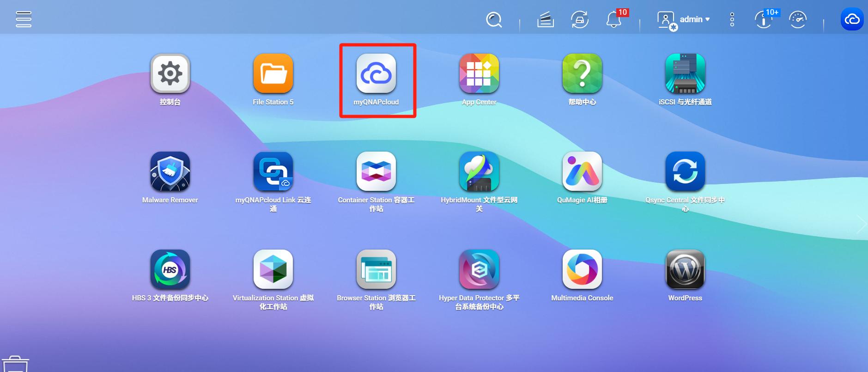Open the external devices panel
The height and width of the screenshot is (372, 868).
tap(579, 20)
